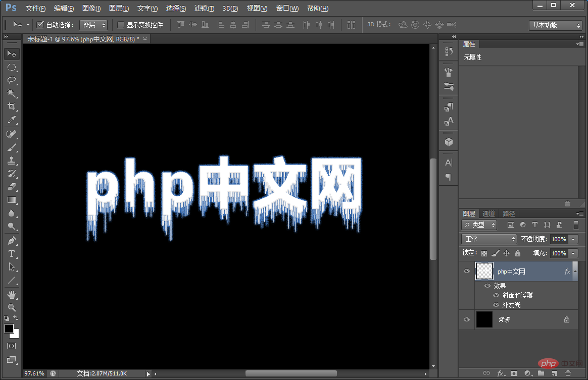Open the Paragraph panel icon
588x380 pixels.
(449, 177)
